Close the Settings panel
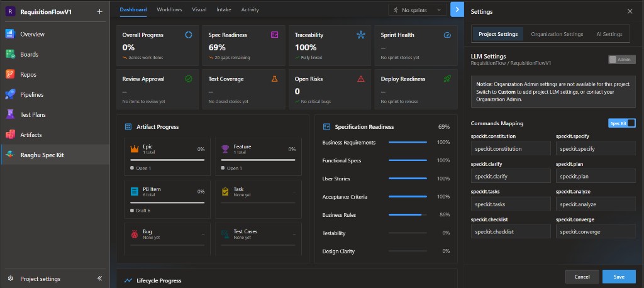 click(x=630, y=11)
